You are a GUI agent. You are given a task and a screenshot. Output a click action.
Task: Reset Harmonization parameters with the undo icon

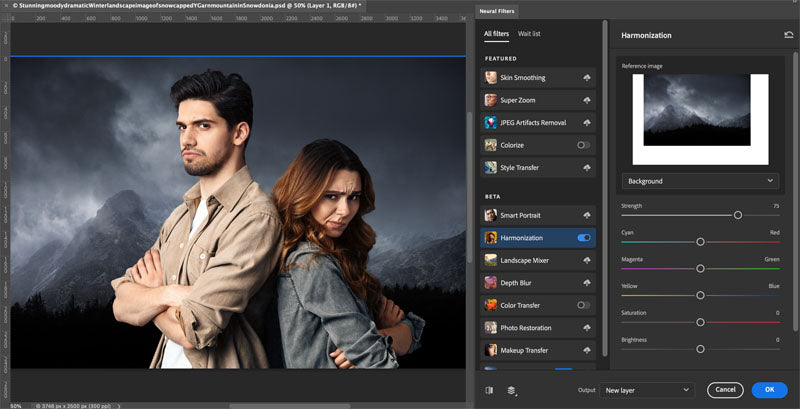click(x=789, y=35)
